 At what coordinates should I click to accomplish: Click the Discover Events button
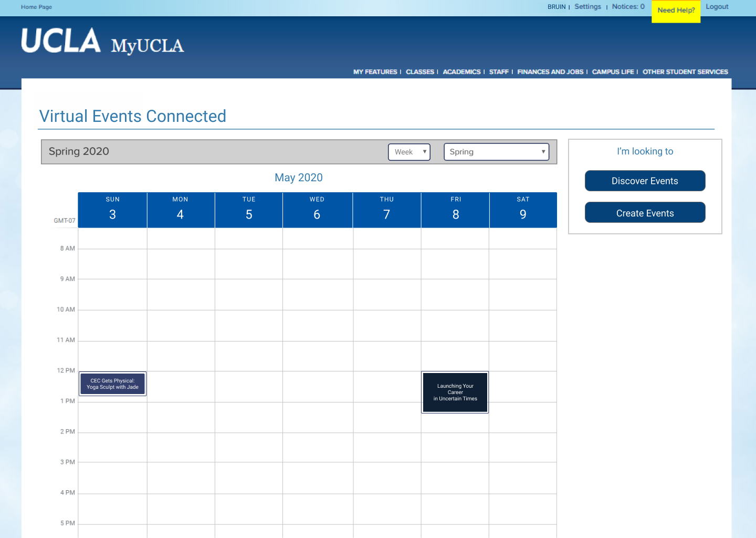[x=645, y=181]
